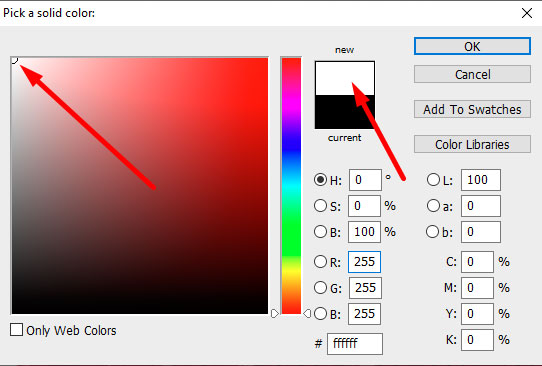Click the left hue slider arrow handle
The height and width of the screenshot is (366, 542).
pos(274,313)
